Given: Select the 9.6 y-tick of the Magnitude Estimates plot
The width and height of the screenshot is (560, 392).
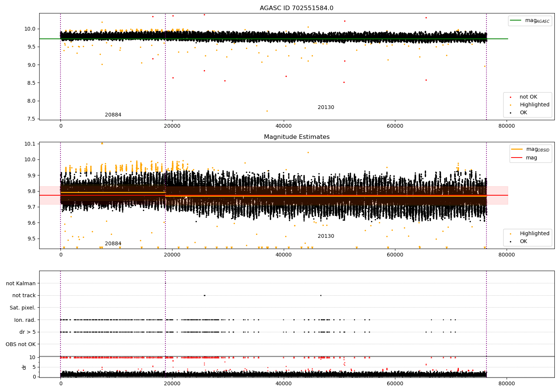Looking at the screenshot, I should point(31,223).
